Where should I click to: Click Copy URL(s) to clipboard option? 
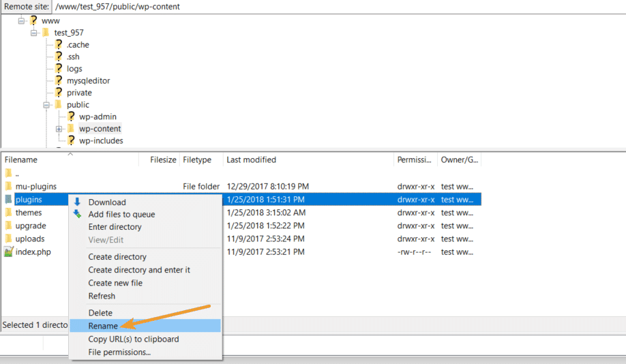pos(134,339)
